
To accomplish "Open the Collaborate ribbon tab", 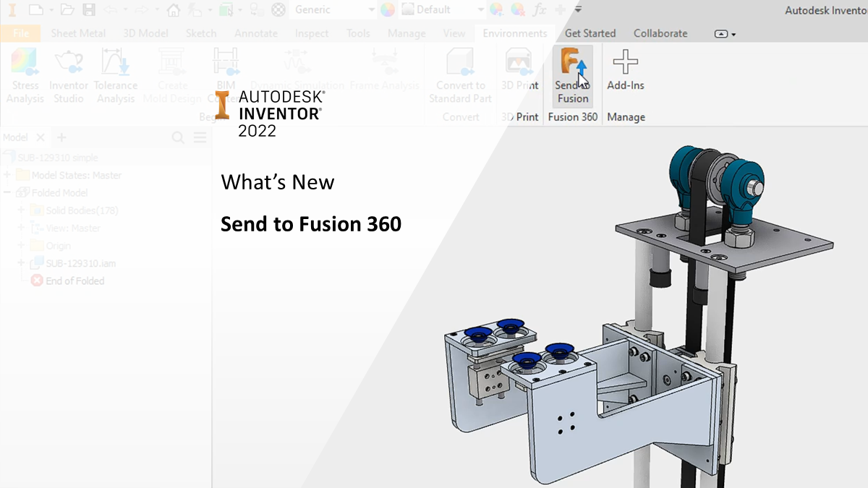I will click(660, 33).
